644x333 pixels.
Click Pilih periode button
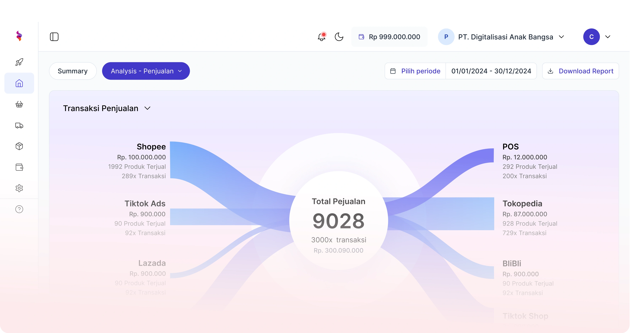(x=415, y=71)
